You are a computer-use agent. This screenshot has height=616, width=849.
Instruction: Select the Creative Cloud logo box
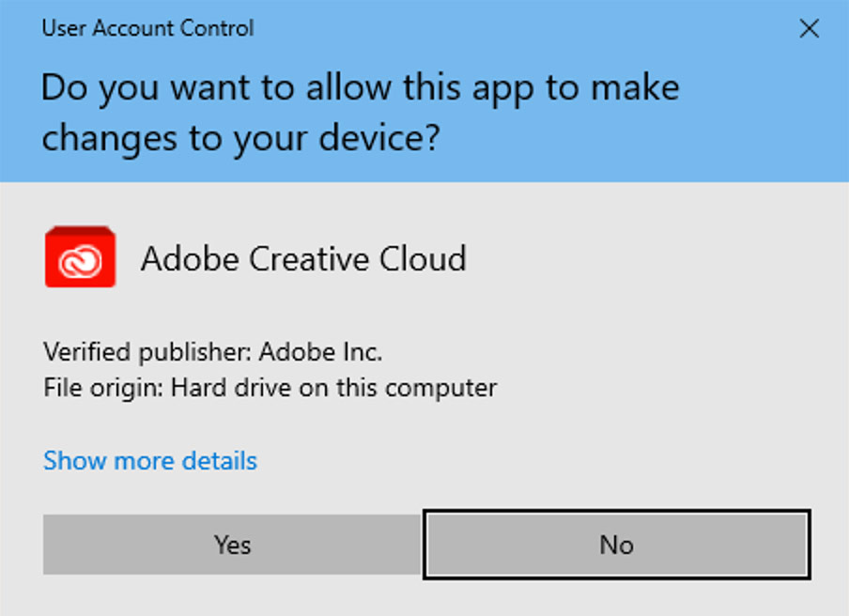pos(80,256)
